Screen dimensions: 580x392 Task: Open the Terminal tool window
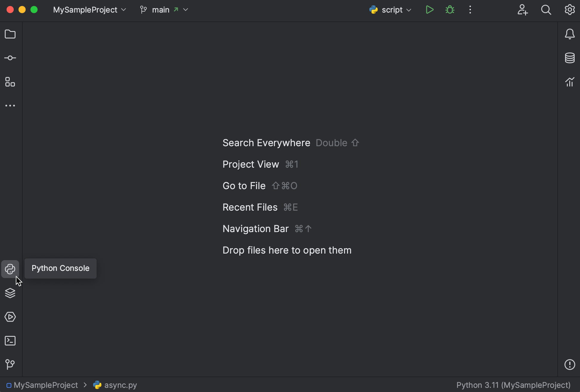click(10, 340)
